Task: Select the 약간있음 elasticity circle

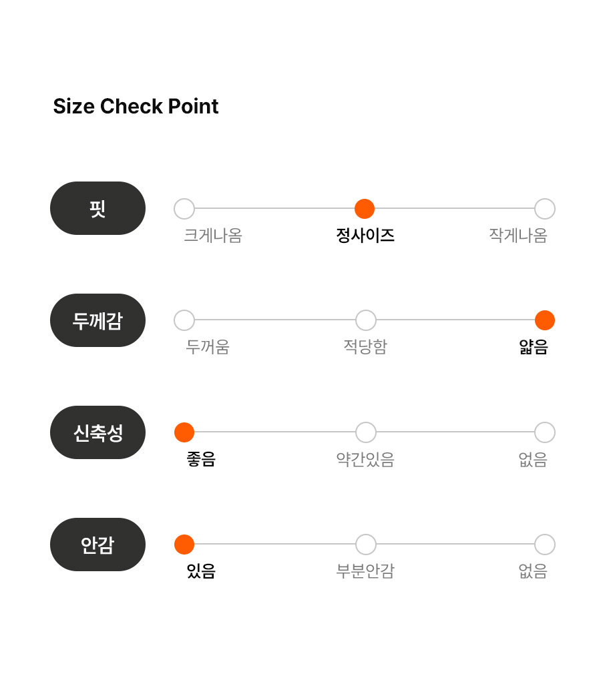Action: [365, 432]
